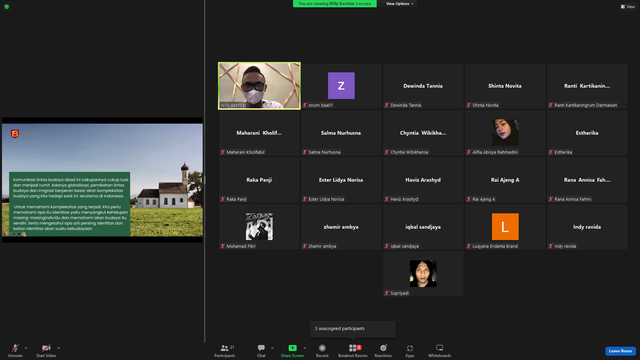Click Muhamad Fikri's profile picture
This screenshot has height=360, width=640.
coord(259,226)
